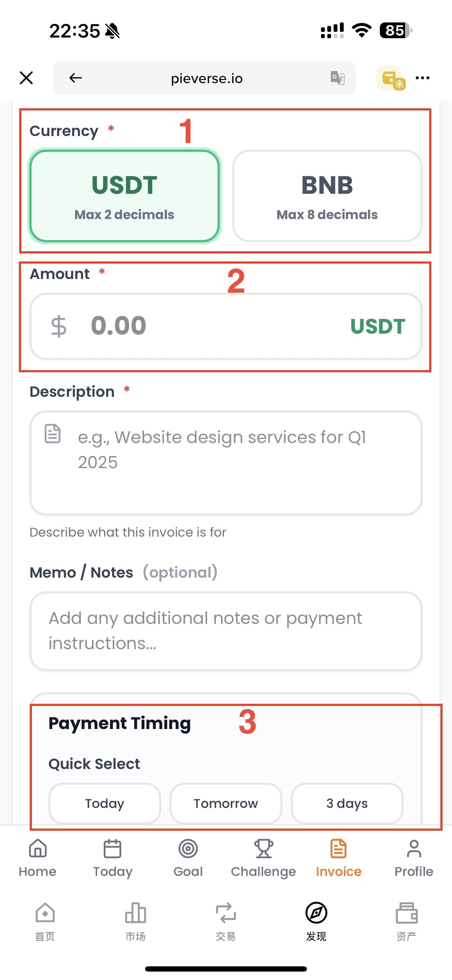This screenshot has height=980, width=452.
Task: Open the Challenge trophy tab
Action: click(263, 858)
